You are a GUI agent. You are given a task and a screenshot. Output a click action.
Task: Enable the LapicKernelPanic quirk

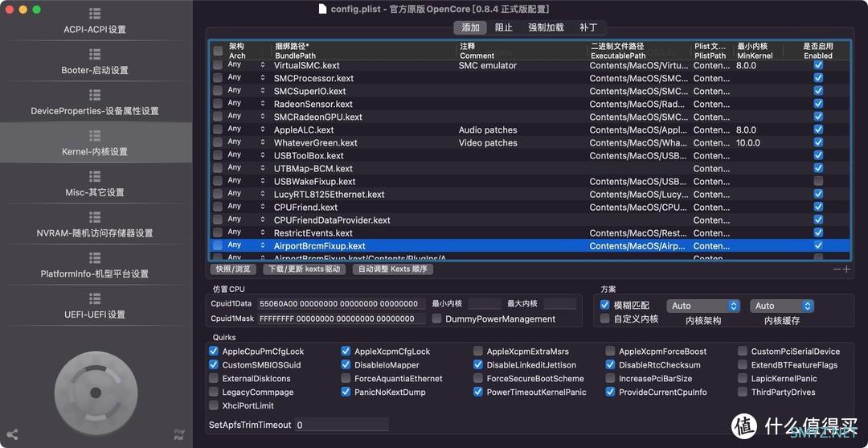743,378
